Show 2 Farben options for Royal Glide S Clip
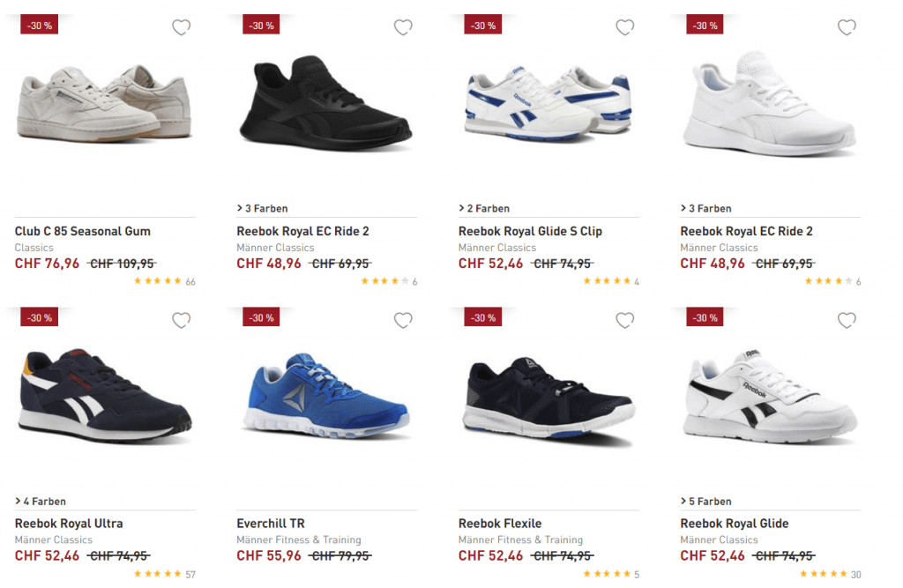This screenshot has height=588, width=903. [484, 209]
